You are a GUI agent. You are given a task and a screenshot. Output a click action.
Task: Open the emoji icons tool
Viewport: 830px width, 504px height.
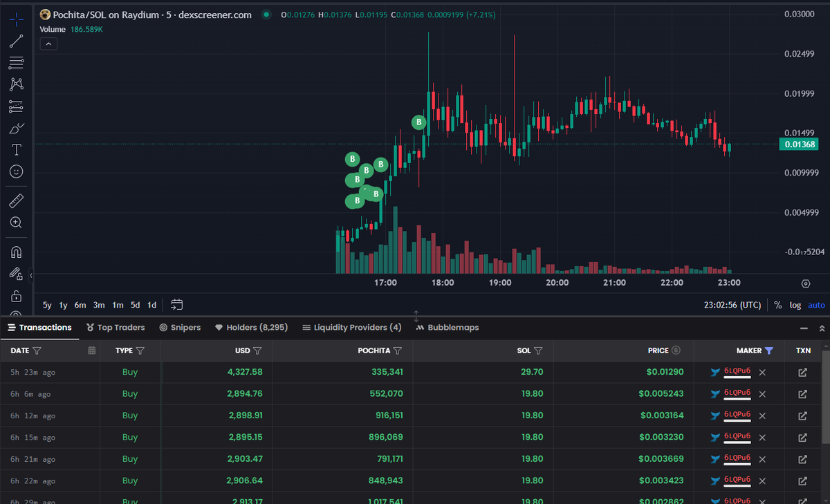click(x=17, y=171)
